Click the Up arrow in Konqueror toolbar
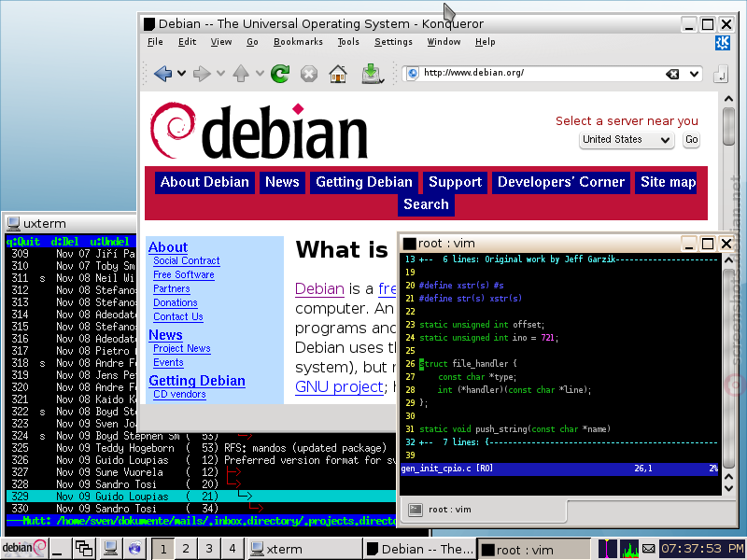The image size is (747, 560). click(x=241, y=74)
